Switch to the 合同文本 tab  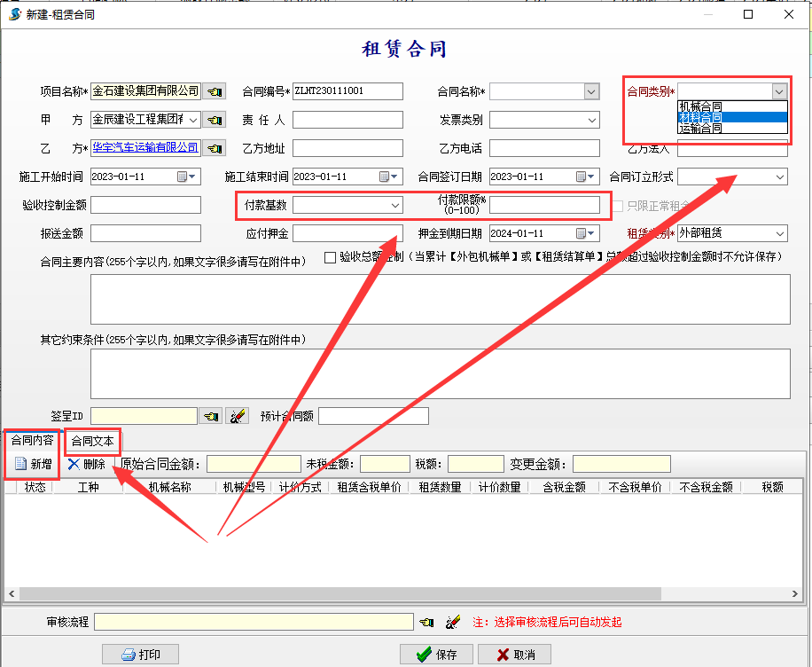point(93,441)
